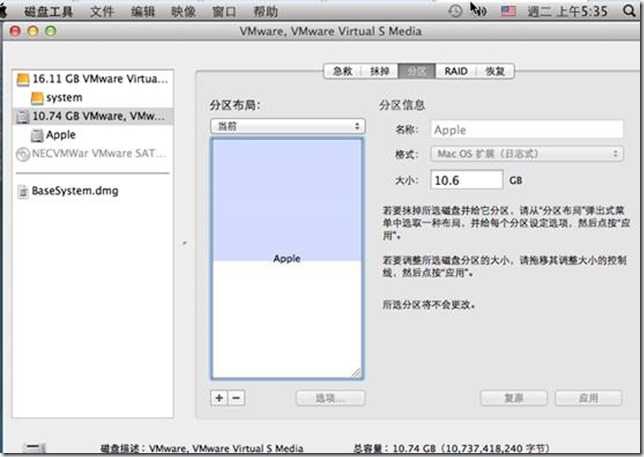Open the 映像 menu
The width and height of the screenshot is (644, 457).
[183, 11]
